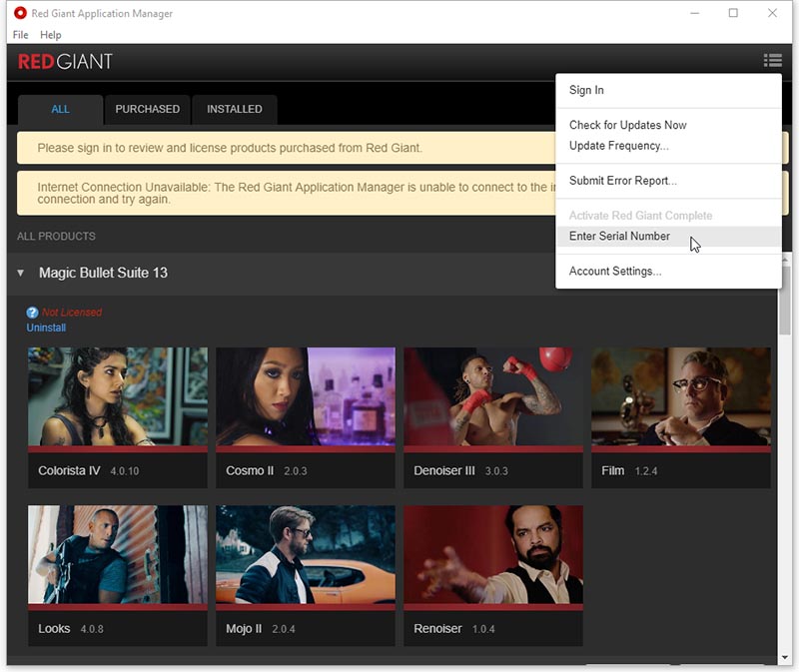Minimize the Application Manager window
799x672 pixels.
[x=694, y=13]
